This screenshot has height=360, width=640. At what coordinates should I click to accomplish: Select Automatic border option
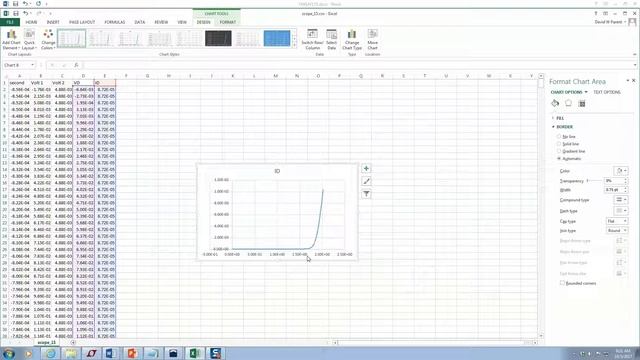559,158
